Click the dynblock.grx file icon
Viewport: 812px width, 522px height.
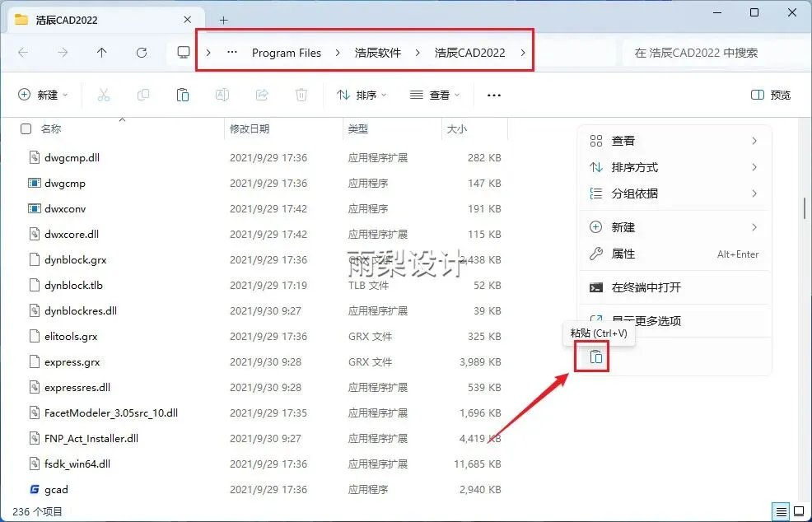coord(35,259)
